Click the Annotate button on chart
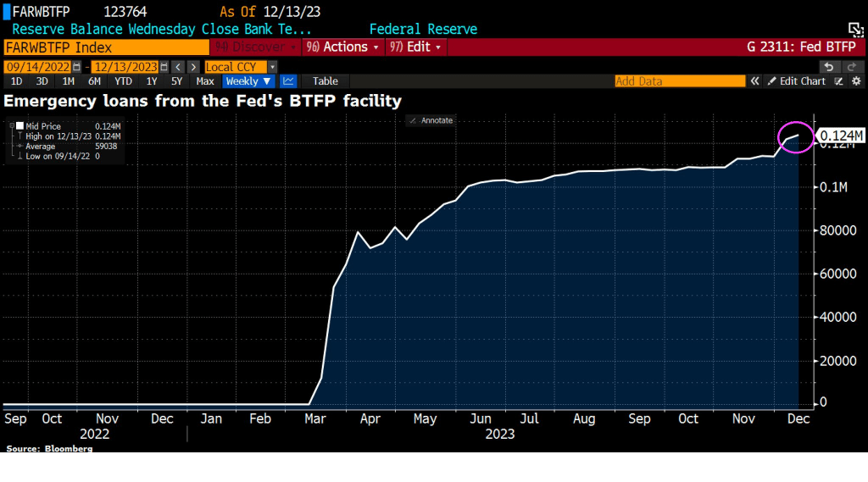 click(x=431, y=120)
